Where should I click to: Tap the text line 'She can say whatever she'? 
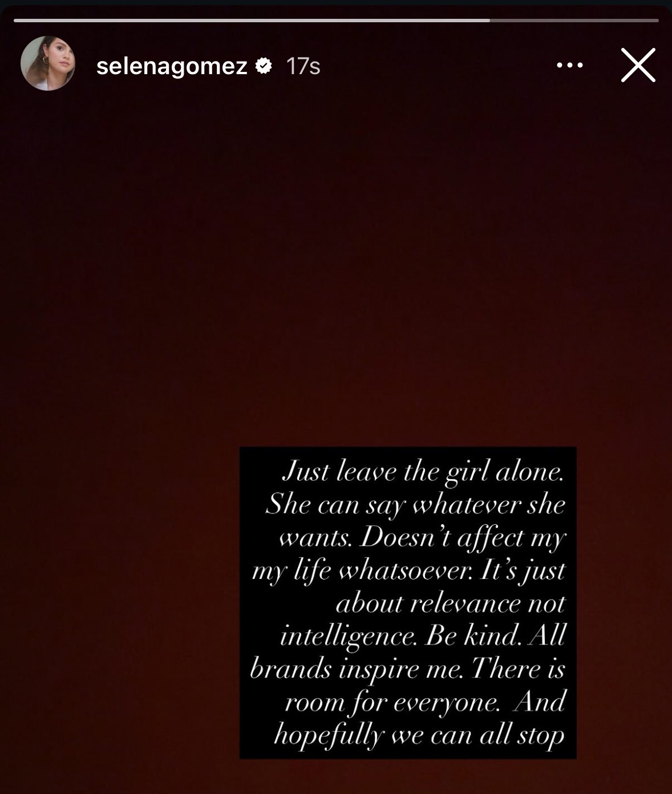click(x=415, y=505)
